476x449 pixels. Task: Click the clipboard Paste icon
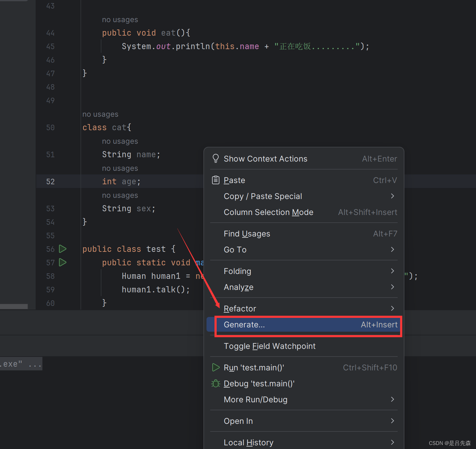coord(216,180)
